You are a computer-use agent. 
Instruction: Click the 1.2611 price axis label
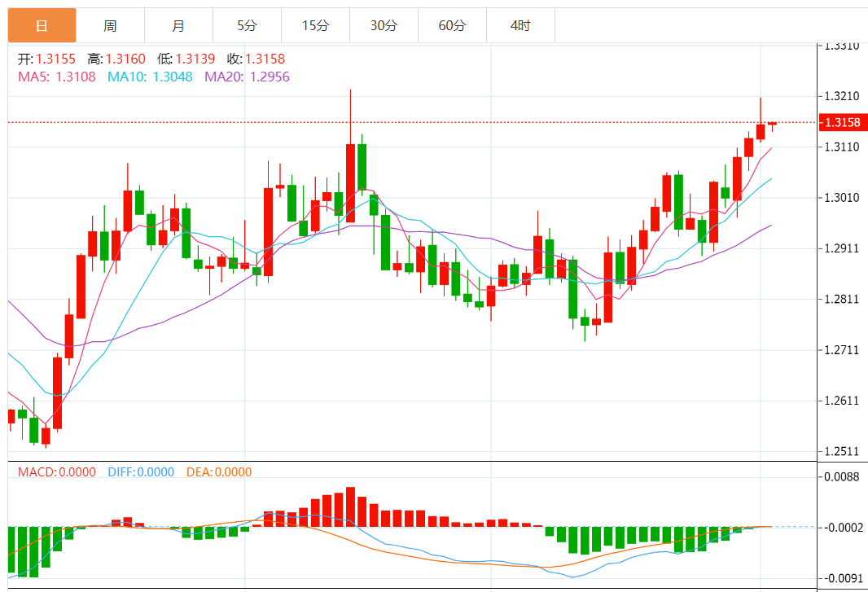click(x=841, y=401)
